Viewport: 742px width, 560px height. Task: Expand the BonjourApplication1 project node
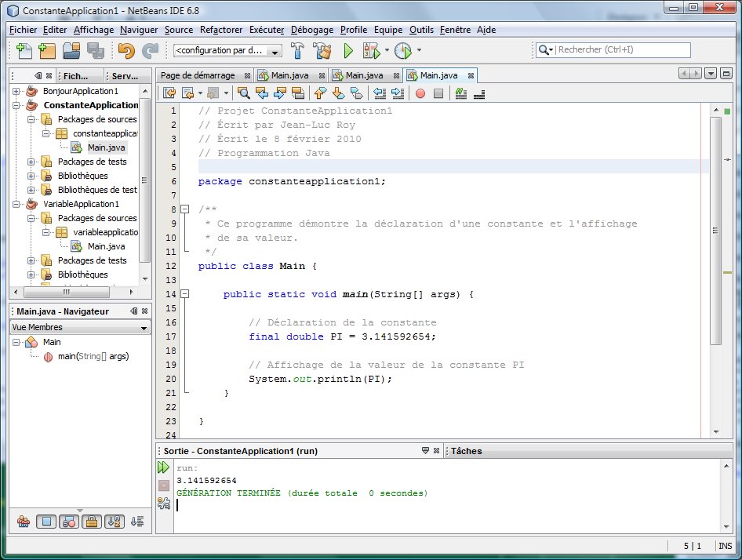[16, 91]
